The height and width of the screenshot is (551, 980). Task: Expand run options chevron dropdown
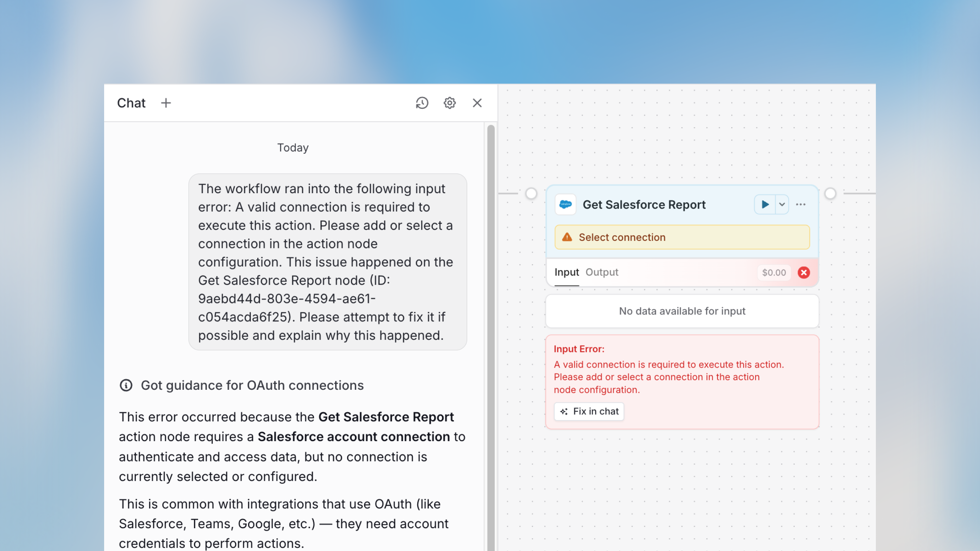coord(782,204)
